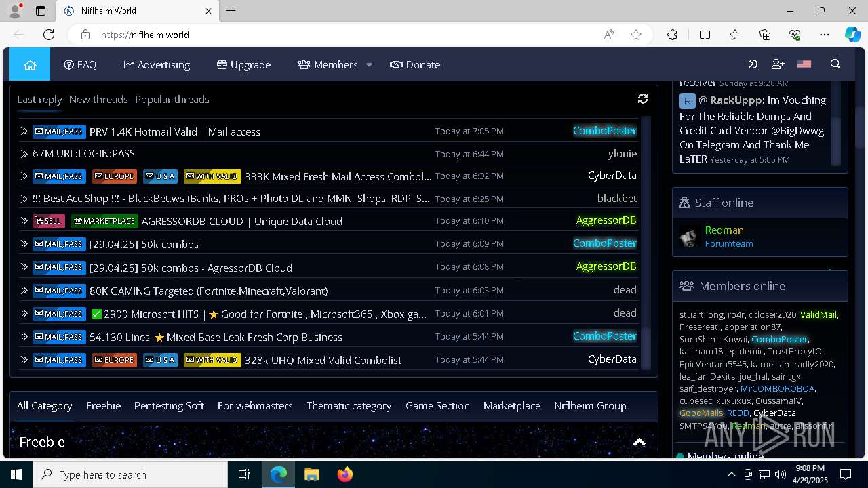Expand the AGRESSORDB CLOUD row chevron
The image size is (868, 488).
[24, 221]
